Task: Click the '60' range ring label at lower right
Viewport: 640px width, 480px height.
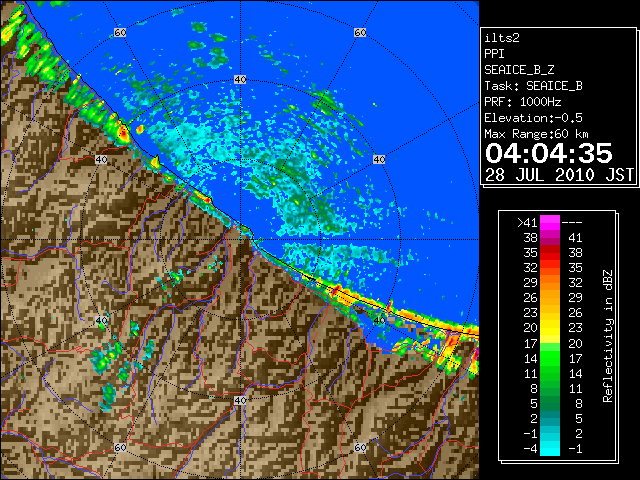Action: point(360,447)
